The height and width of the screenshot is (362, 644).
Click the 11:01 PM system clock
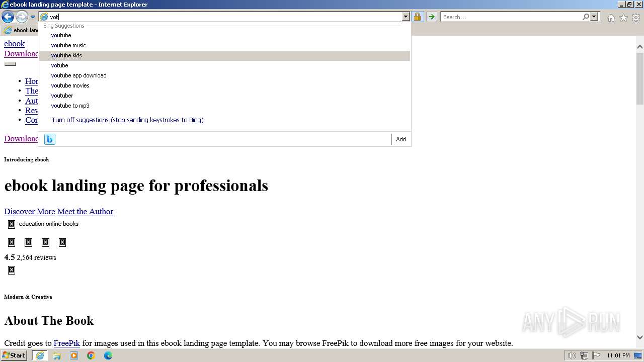tap(618, 355)
